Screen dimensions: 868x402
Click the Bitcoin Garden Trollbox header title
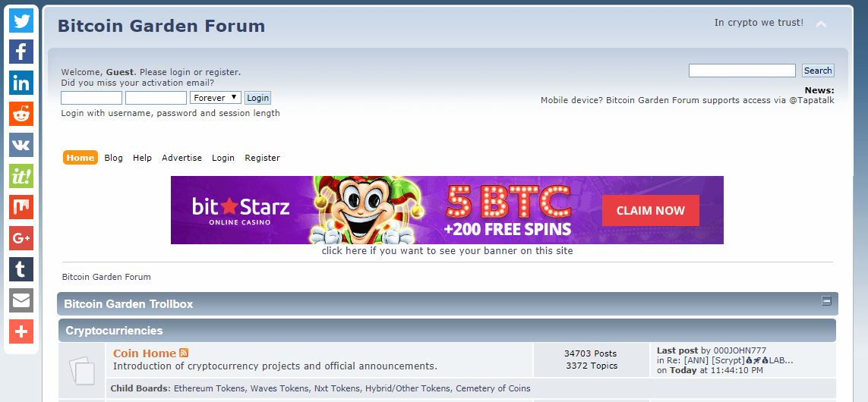pyautogui.click(x=128, y=304)
